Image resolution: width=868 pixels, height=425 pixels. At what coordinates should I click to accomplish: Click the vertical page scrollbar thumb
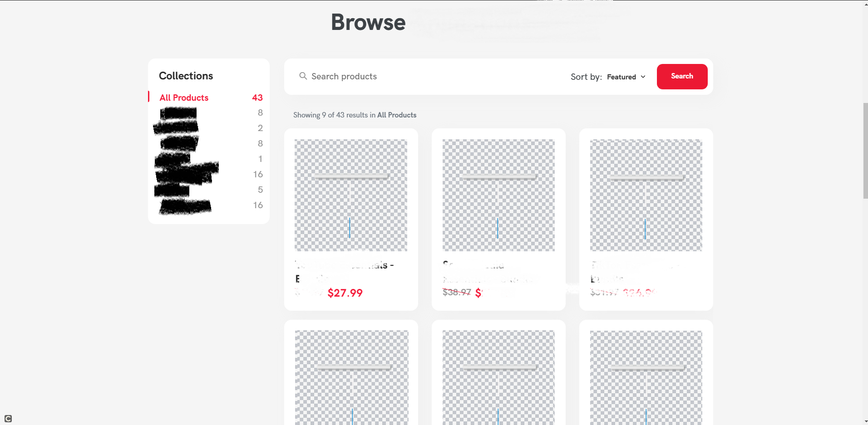865,151
